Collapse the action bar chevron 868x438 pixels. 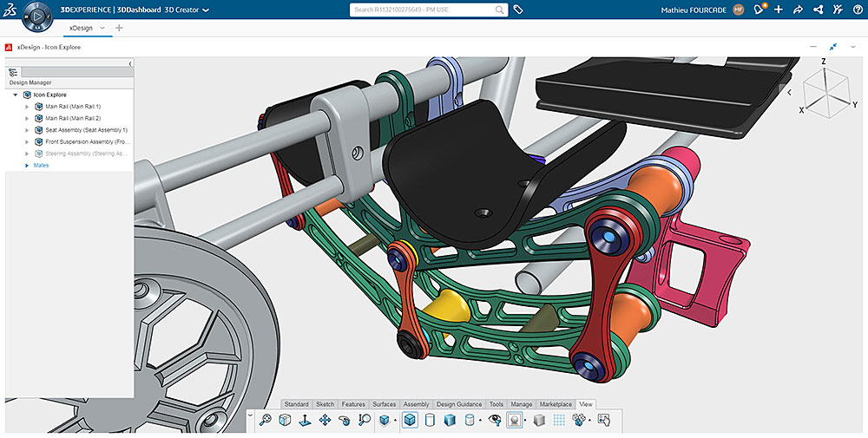tap(250, 415)
